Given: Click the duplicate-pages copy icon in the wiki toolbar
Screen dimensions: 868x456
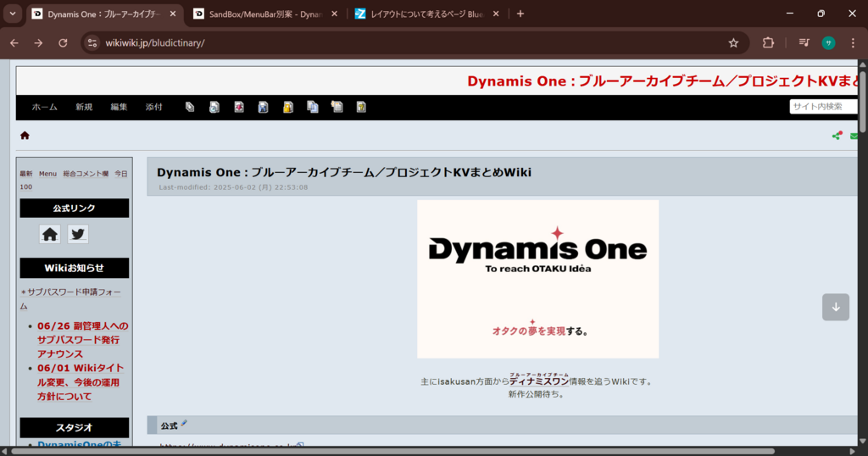Looking at the screenshot, I should click(312, 107).
